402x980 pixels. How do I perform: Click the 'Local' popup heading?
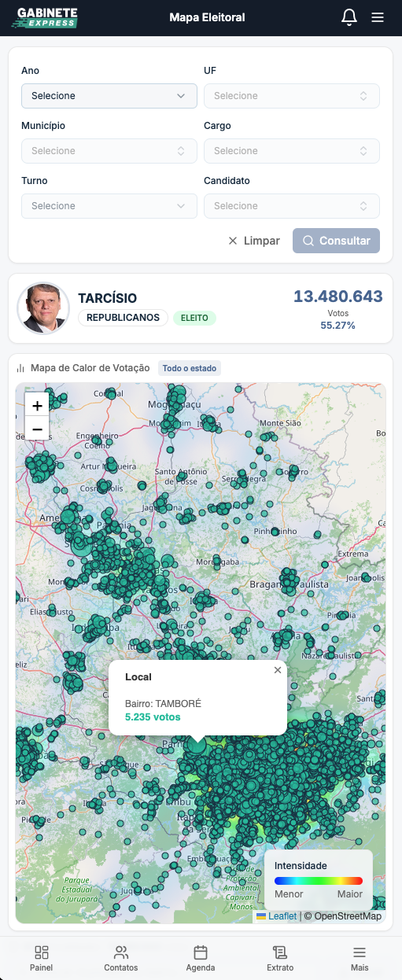(138, 676)
